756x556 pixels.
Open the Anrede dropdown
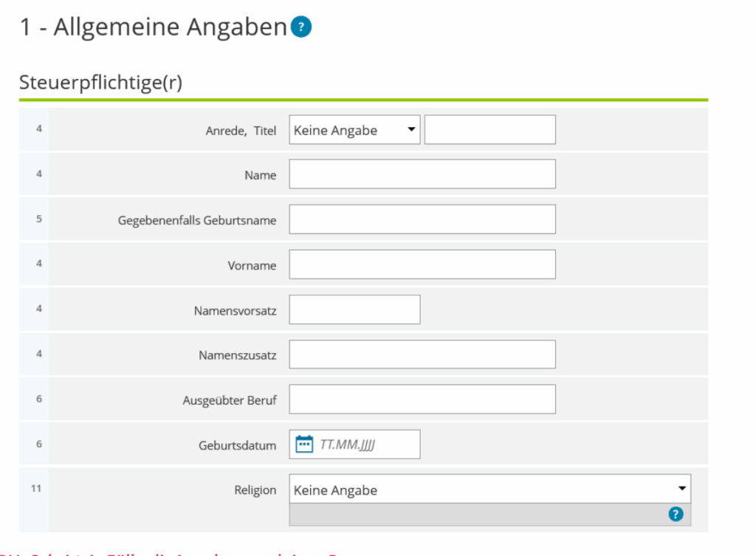pyautogui.click(x=354, y=130)
